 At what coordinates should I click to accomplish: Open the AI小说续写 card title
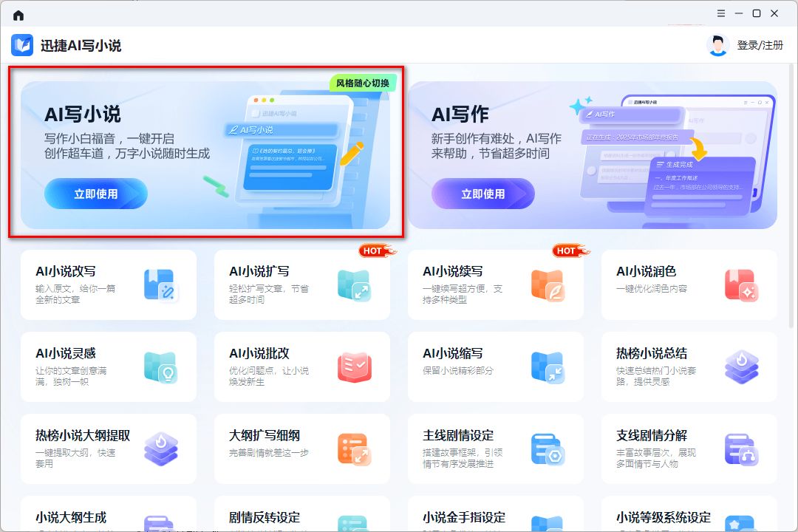click(x=452, y=271)
